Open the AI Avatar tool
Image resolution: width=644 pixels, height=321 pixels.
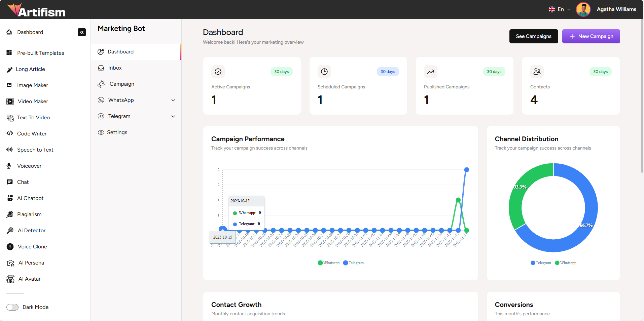(x=29, y=279)
